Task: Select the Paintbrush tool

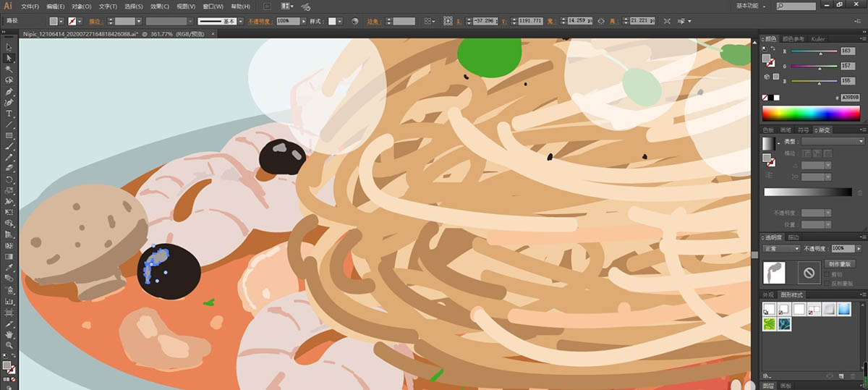Action: (9, 146)
